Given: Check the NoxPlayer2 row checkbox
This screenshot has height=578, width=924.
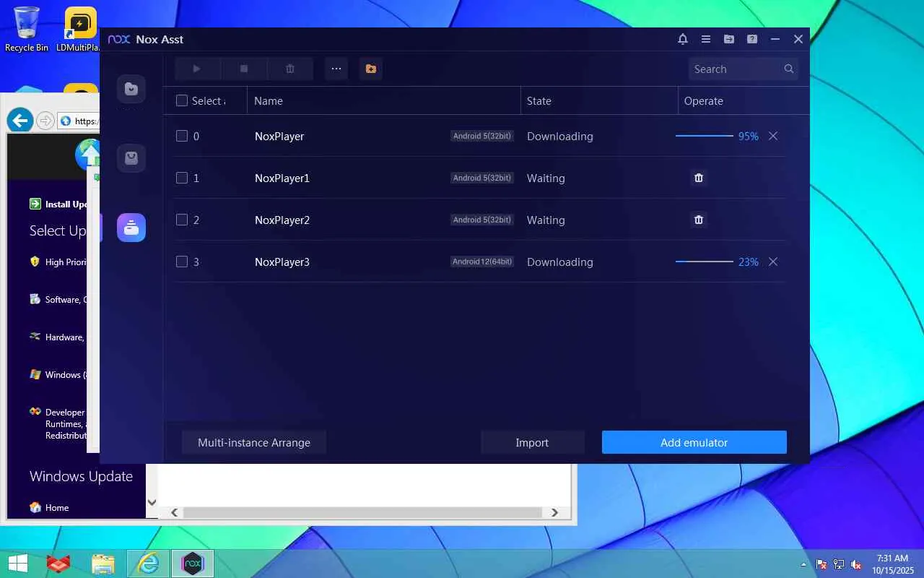Looking at the screenshot, I should pyautogui.click(x=182, y=220).
